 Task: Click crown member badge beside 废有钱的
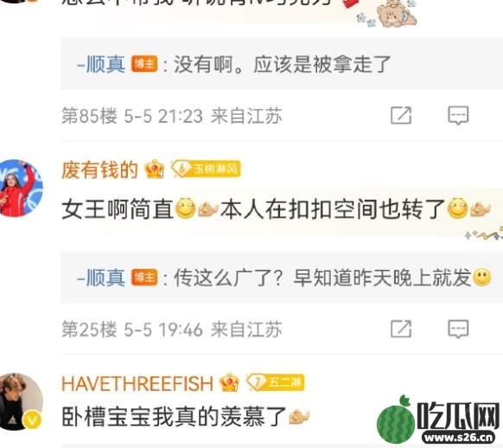155,170
